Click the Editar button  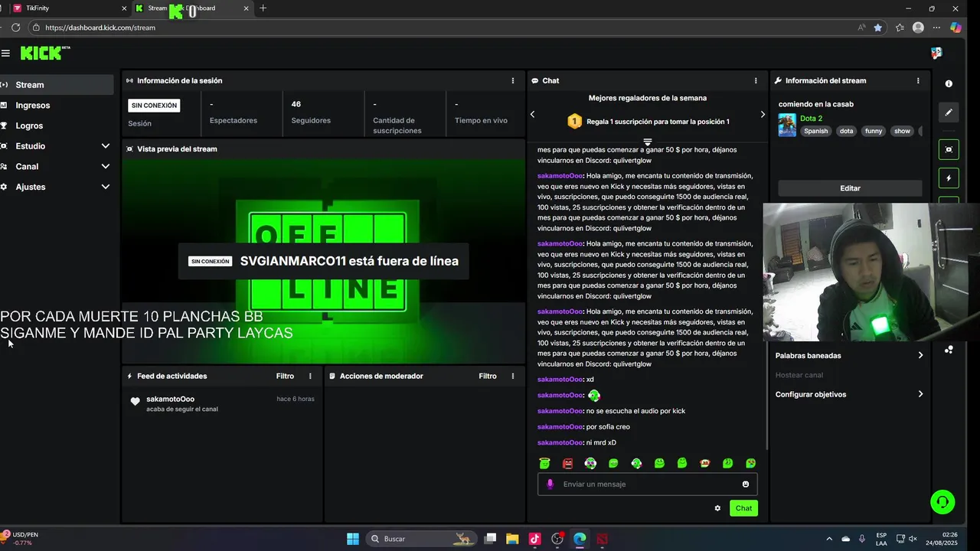click(850, 188)
